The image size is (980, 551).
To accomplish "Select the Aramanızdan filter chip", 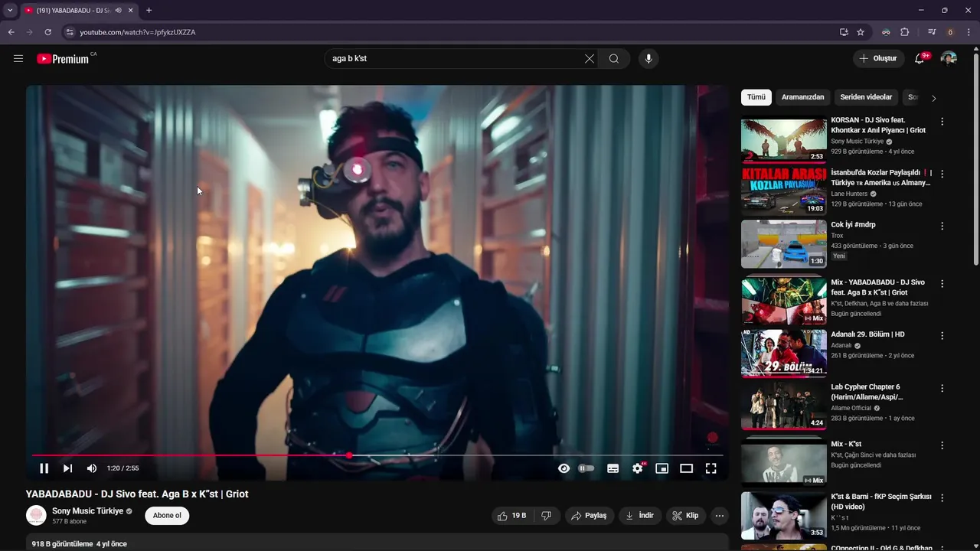I will (803, 97).
